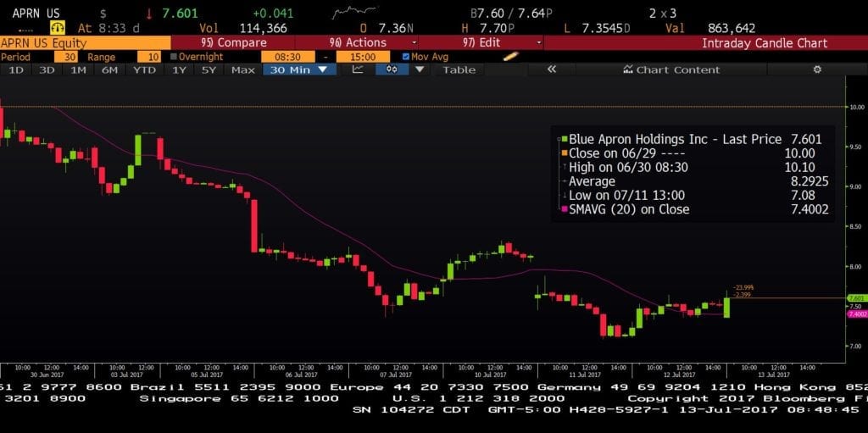Click the Val 863,642 value

tap(732, 28)
